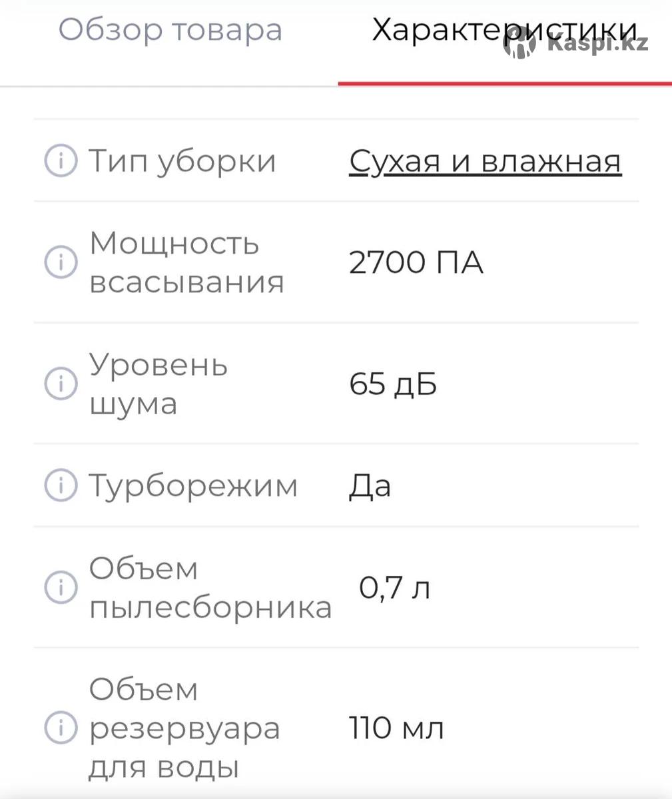672x799 pixels.
Task: Select the 65 дБ noise level value
Action: pyautogui.click(x=393, y=384)
